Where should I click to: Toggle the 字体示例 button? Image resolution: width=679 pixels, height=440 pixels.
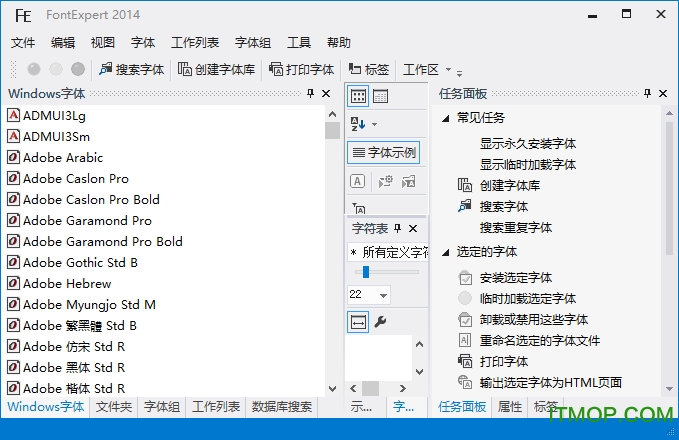pos(384,152)
